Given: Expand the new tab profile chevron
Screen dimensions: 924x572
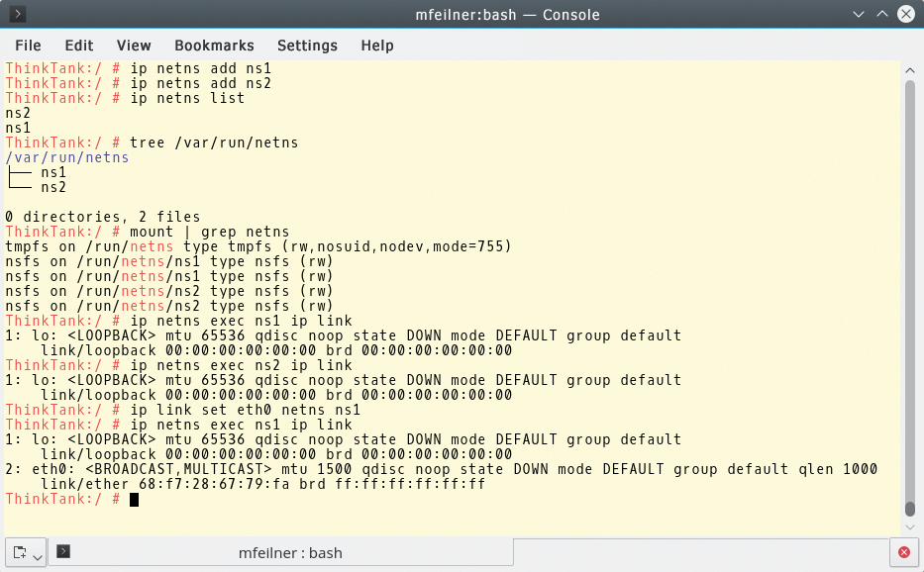Looking at the screenshot, I should (38, 555).
